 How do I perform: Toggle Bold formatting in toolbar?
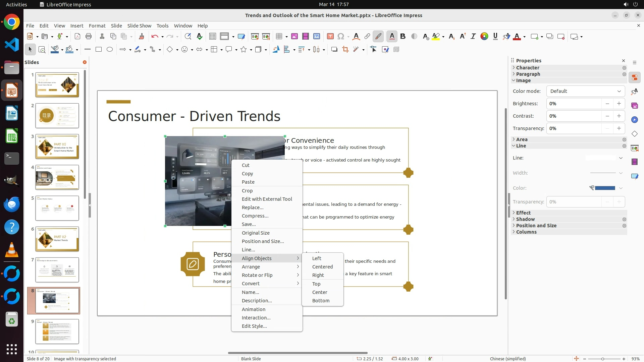[403, 37]
